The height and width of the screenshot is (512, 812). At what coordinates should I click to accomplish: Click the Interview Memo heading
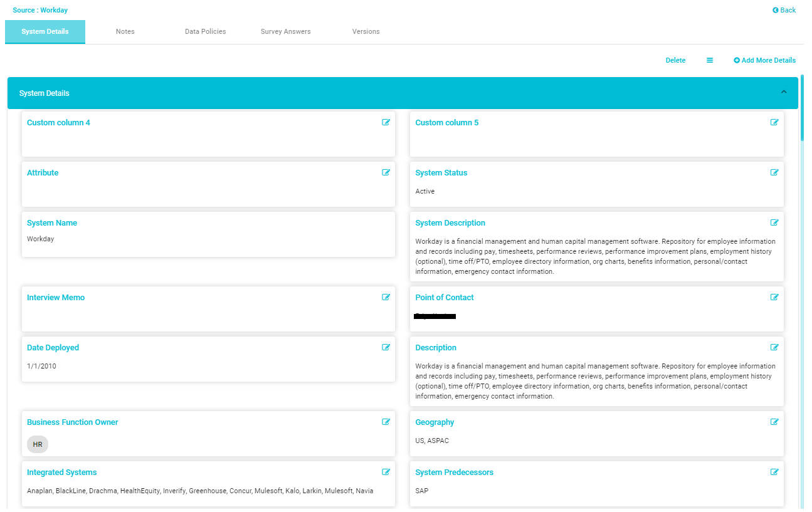point(56,297)
